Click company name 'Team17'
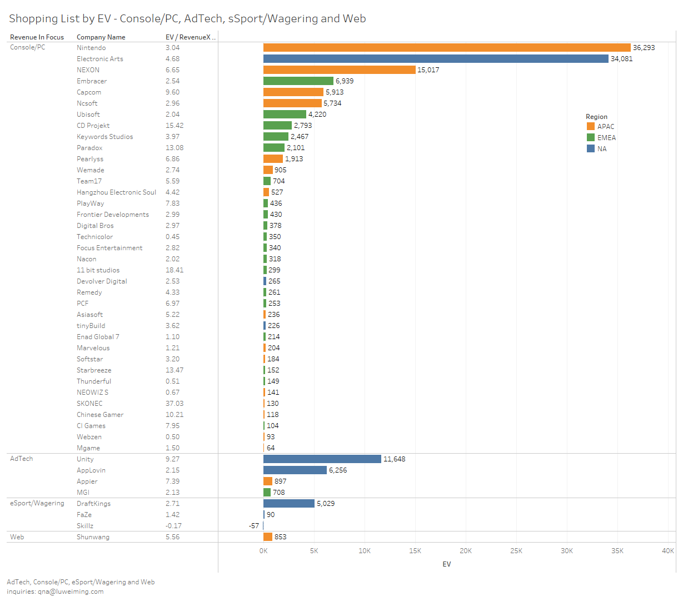This screenshot has height=616, width=683. [x=89, y=181]
